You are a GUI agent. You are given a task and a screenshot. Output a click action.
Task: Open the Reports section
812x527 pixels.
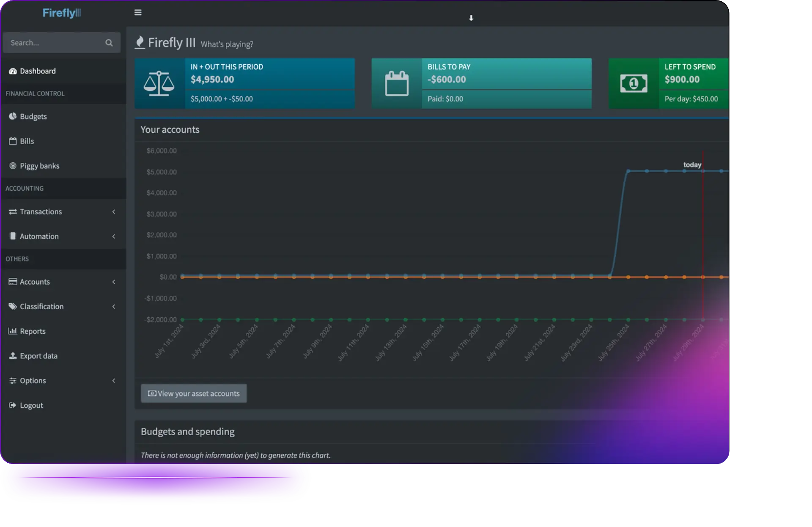(x=63, y=331)
